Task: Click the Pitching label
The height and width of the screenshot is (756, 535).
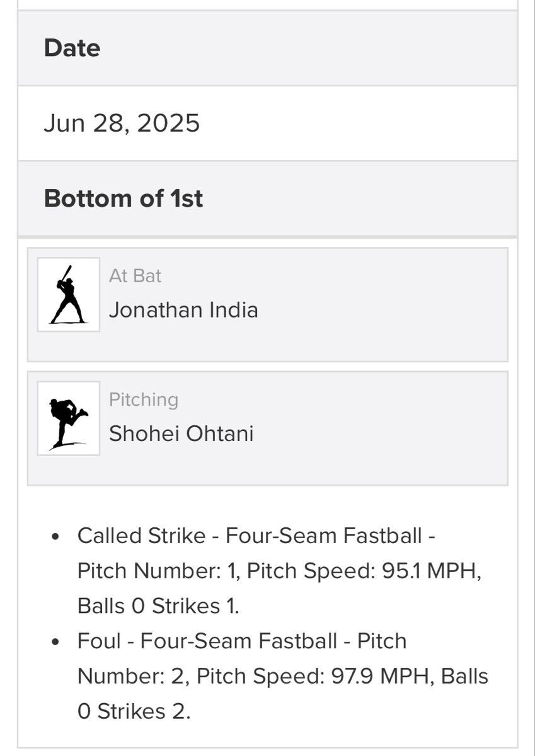Action: pyautogui.click(x=144, y=399)
